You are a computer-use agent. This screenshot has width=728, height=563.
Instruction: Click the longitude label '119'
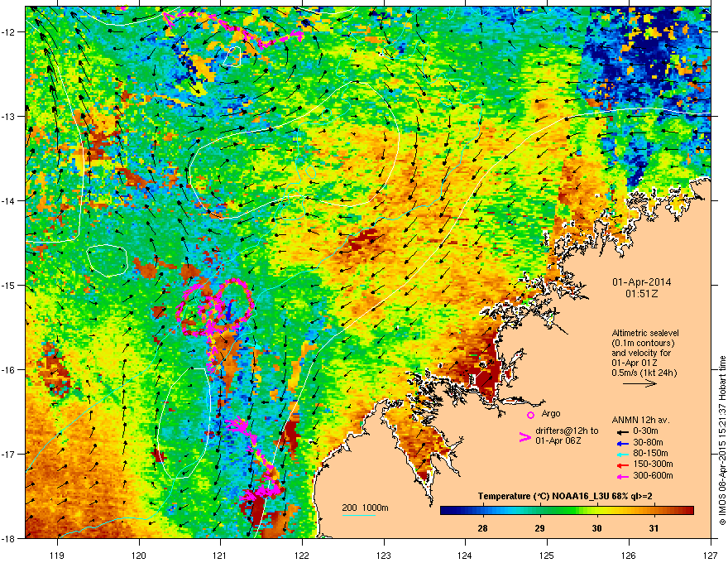click(x=57, y=555)
